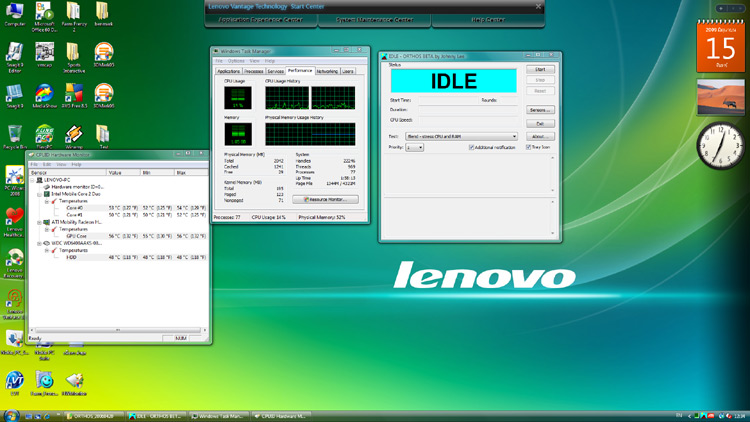
Task: Open the Test type dropdown in ORTHOS
Action: point(461,136)
